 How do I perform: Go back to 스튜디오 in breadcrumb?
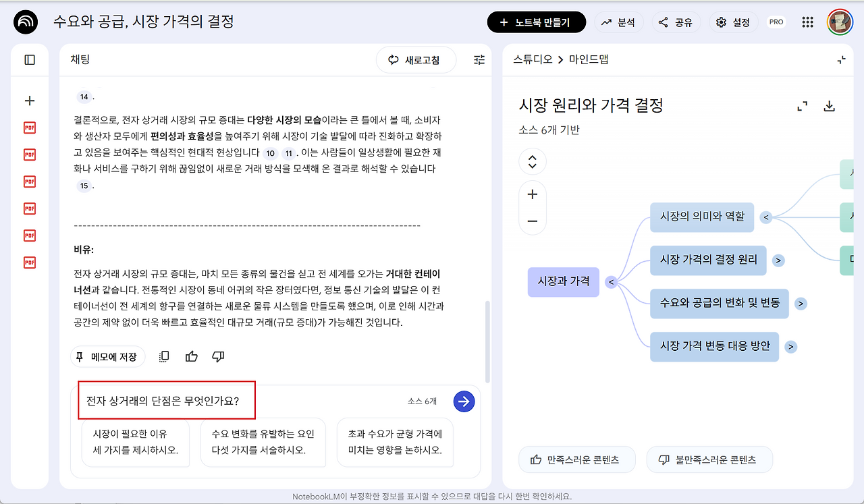coord(533,59)
